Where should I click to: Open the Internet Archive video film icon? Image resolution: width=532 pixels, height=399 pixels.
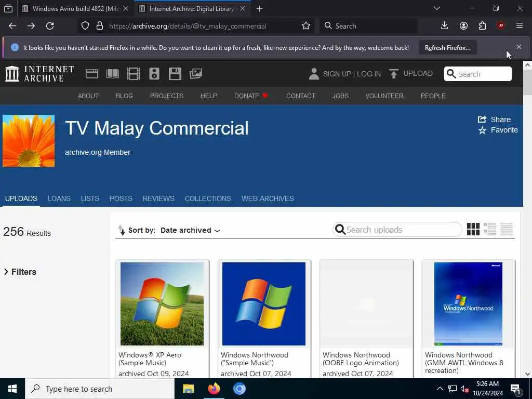point(134,74)
